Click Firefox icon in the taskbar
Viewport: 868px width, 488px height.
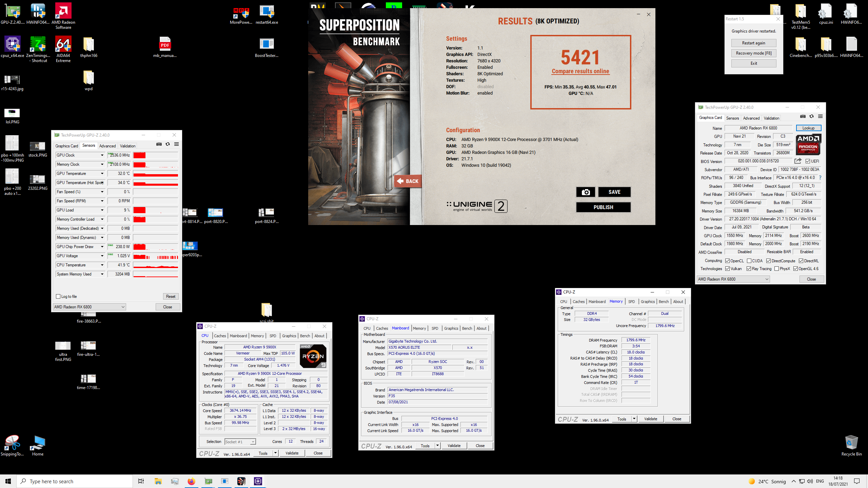click(191, 481)
